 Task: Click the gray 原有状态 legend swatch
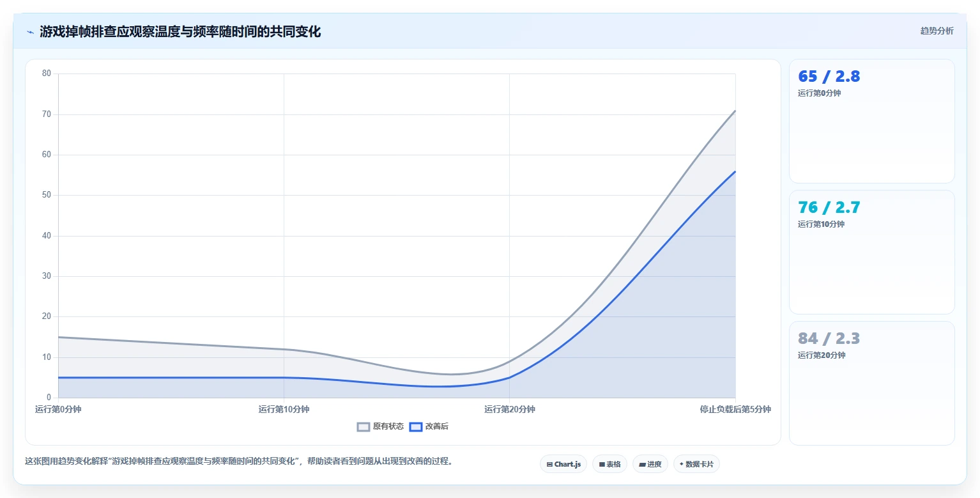[364, 426]
